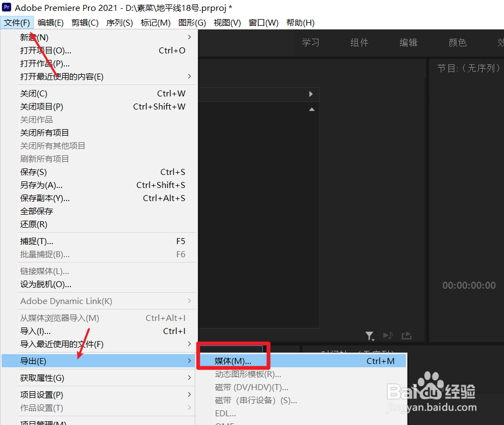Viewport: 504px width, 425px height.
Task: Click the filter funnel icon in project panel
Action: pyautogui.click(x=370, y=336)
